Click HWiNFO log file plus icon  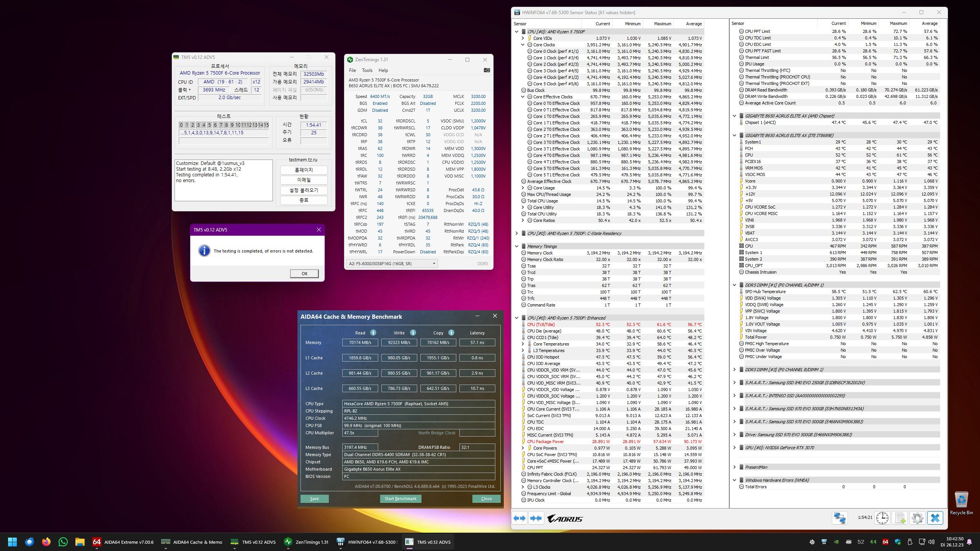pos(900,518)
